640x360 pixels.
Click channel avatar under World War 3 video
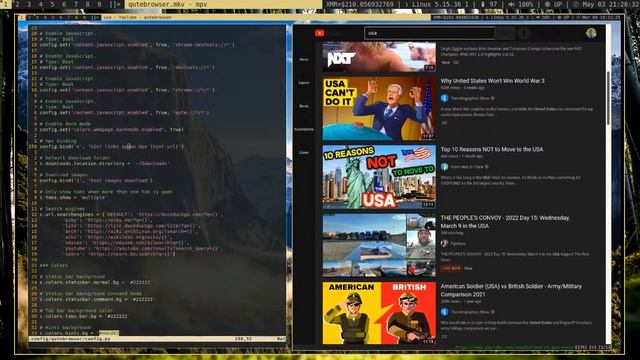[444, 98]
